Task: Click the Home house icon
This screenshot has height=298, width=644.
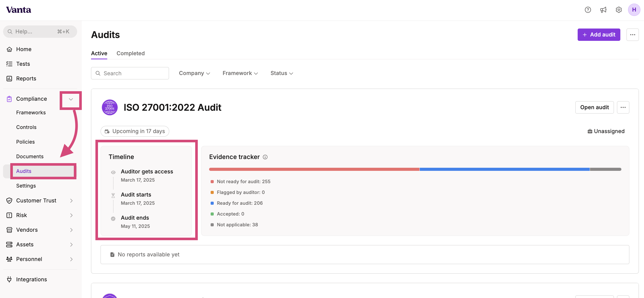Action: click(x=9, y=49)
